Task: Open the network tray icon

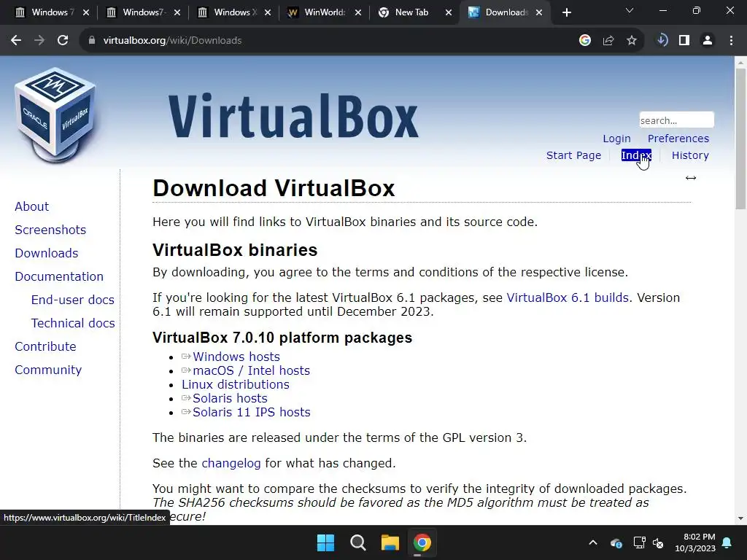Action: tap(639, 542)
